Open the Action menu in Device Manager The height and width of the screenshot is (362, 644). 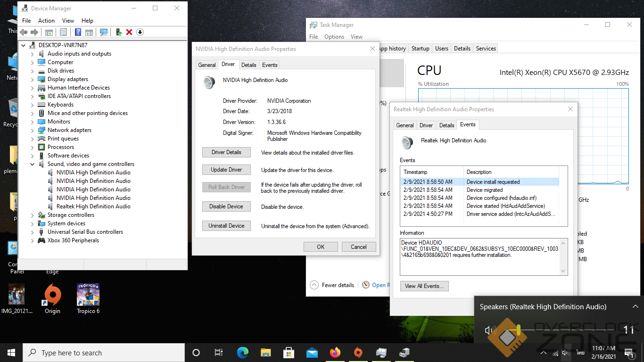pyautogui.click(x=46, y=21)
